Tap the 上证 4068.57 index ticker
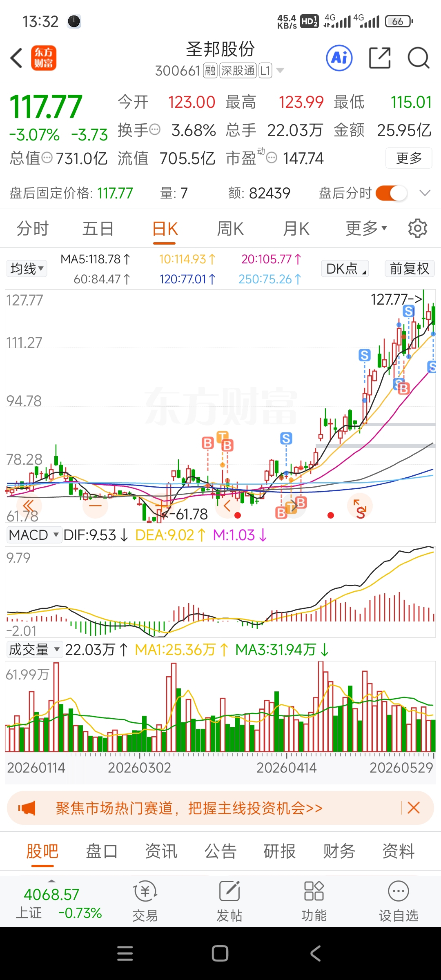The height and width of the screenshot is (980, 441). coord(59,903)
